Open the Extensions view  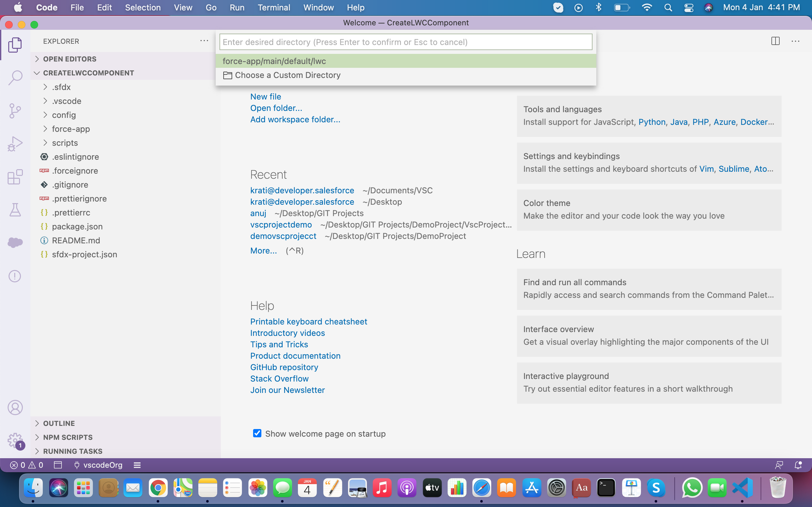click(x=15, y=177)
